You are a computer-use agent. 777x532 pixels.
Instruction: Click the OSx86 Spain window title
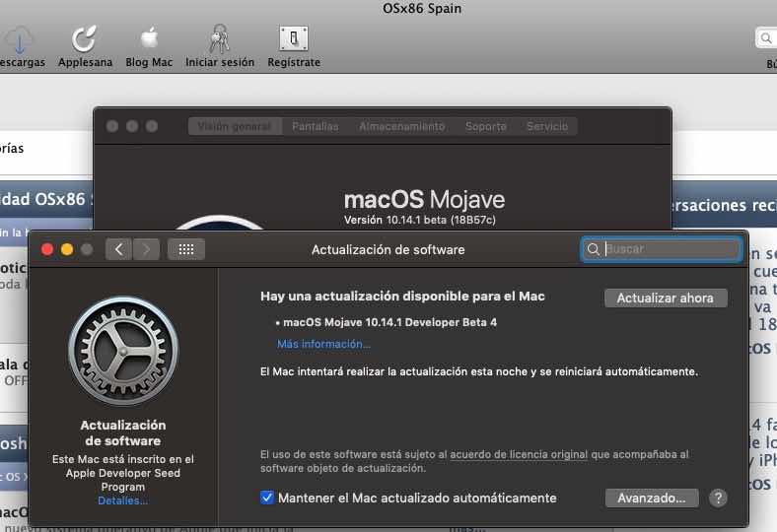click(422, 9)
